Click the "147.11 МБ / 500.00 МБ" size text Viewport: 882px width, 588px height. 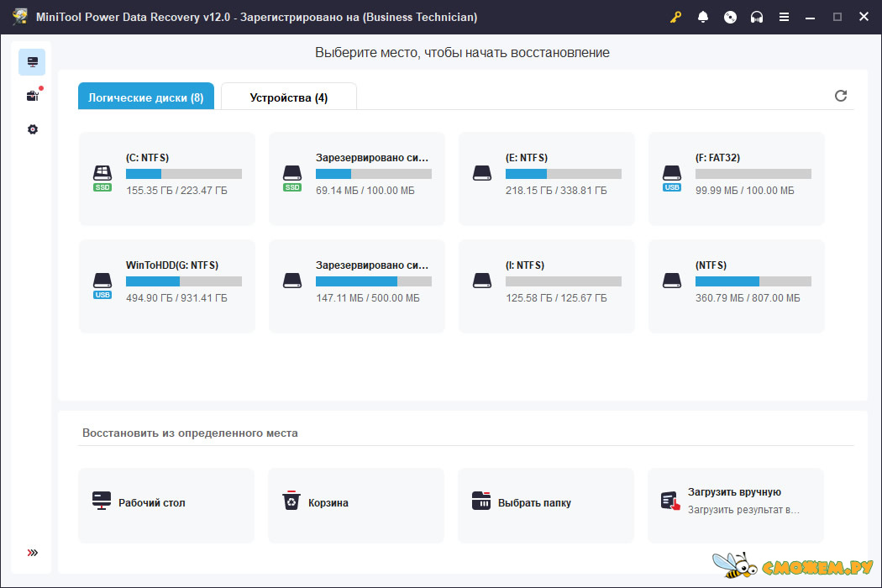coord(368,298)
